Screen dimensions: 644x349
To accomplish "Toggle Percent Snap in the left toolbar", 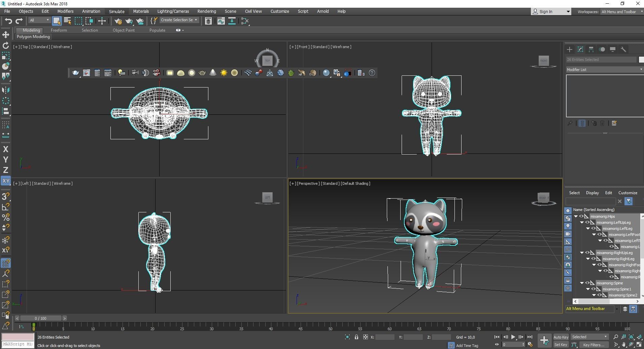I will coord(6,217).
